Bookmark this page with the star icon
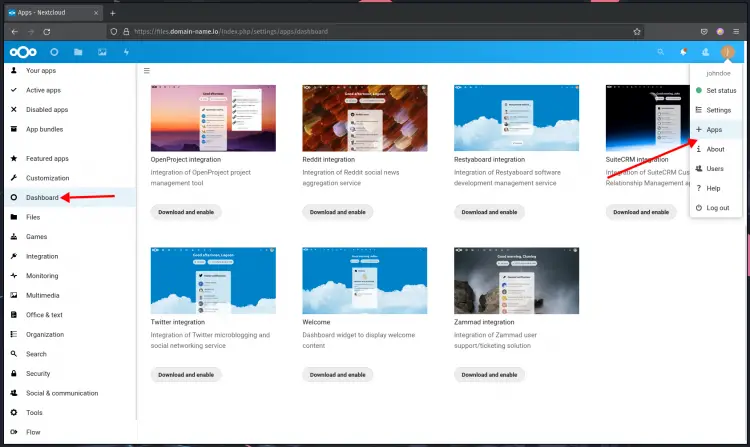 coord(637,32)
